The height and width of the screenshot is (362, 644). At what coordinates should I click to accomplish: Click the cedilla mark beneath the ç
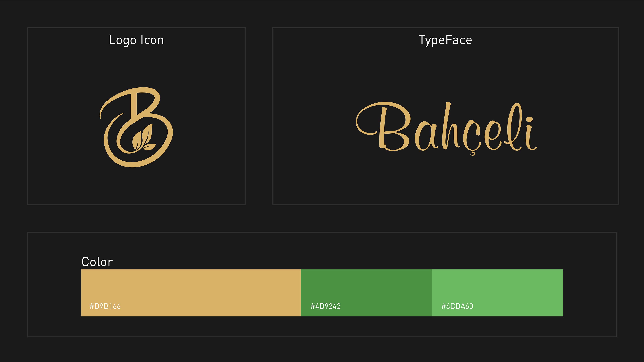coord(473,153)
